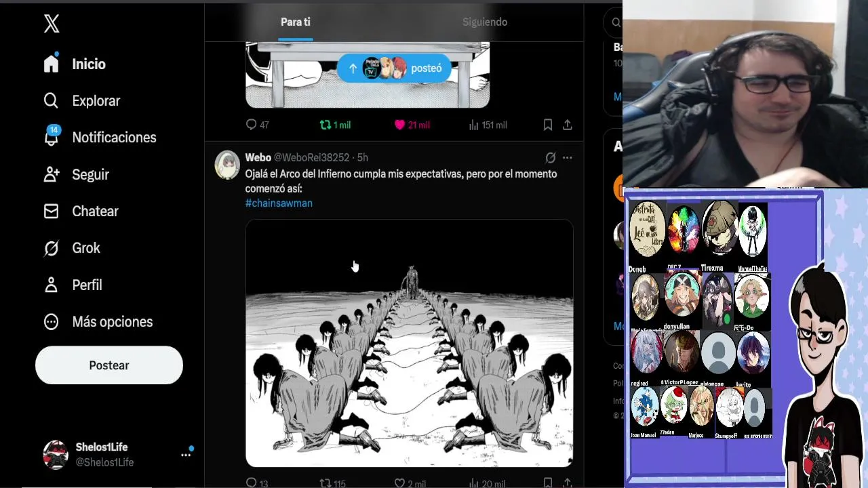Click the 'posteó' new posts pill
868x488 pixels.
pos(394,68)
